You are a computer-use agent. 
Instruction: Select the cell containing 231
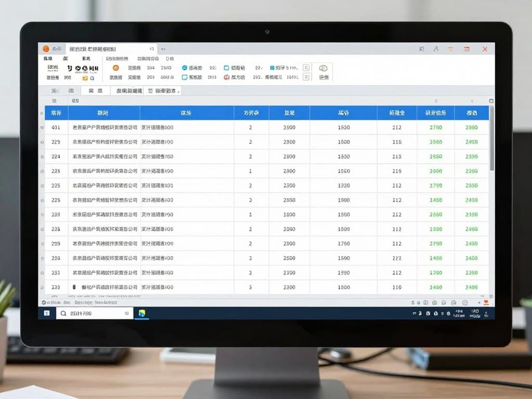(56, 273)
